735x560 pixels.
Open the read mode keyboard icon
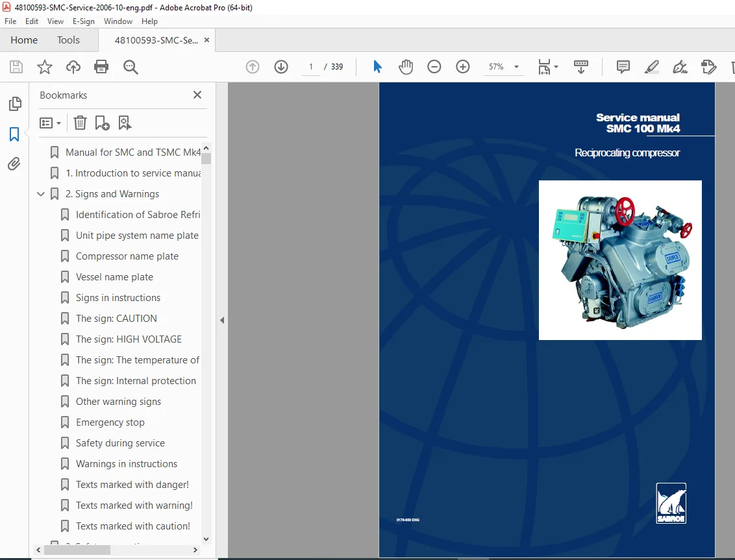(580, 67)
